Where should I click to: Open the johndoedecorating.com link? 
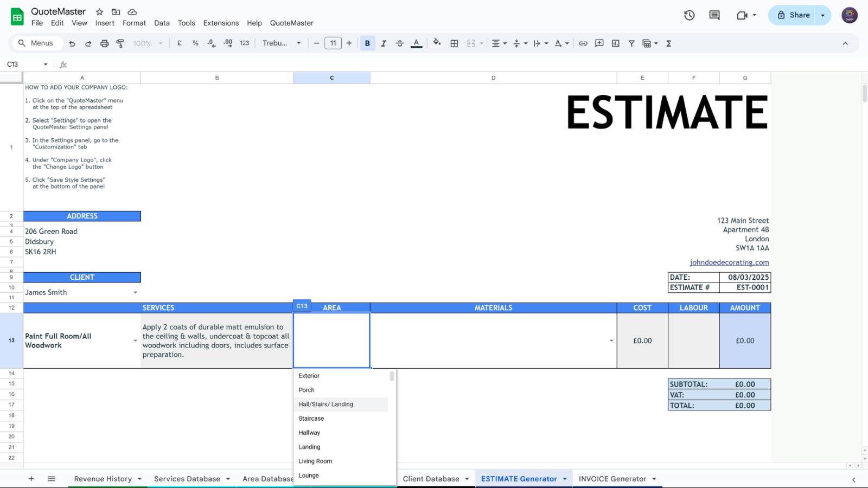pyautogui.click(x=729, y=262)
